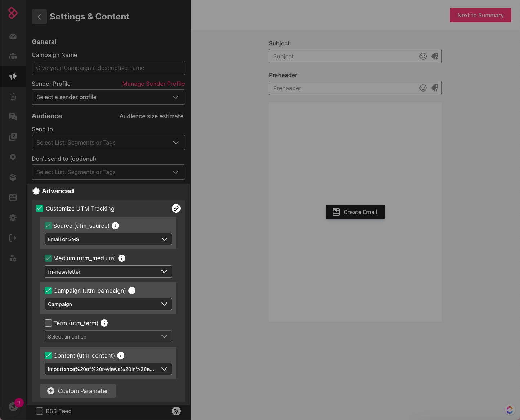Open the automation gear-loop icon in sidebar
520x420 pixels.
point(13,96)
